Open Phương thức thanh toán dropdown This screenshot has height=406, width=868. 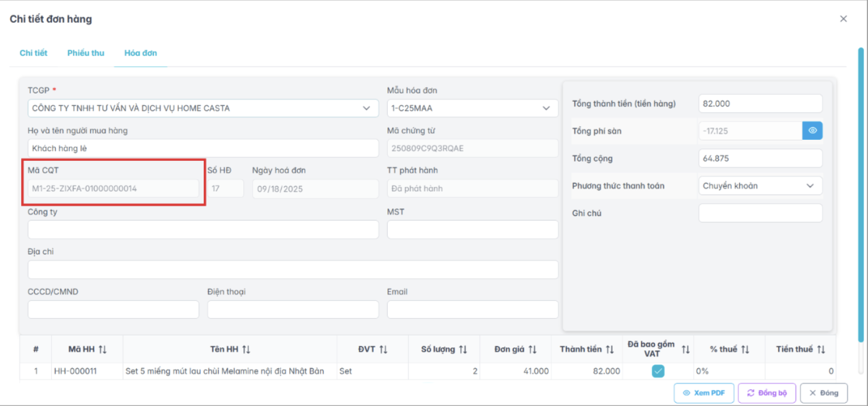pyautogui.click(x=810, y=186)
